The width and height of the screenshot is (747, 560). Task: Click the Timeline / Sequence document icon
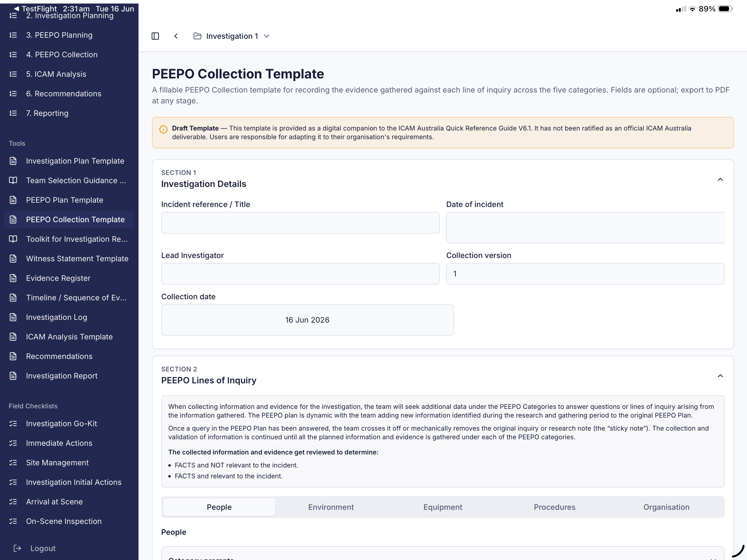[x=13, y=298]
